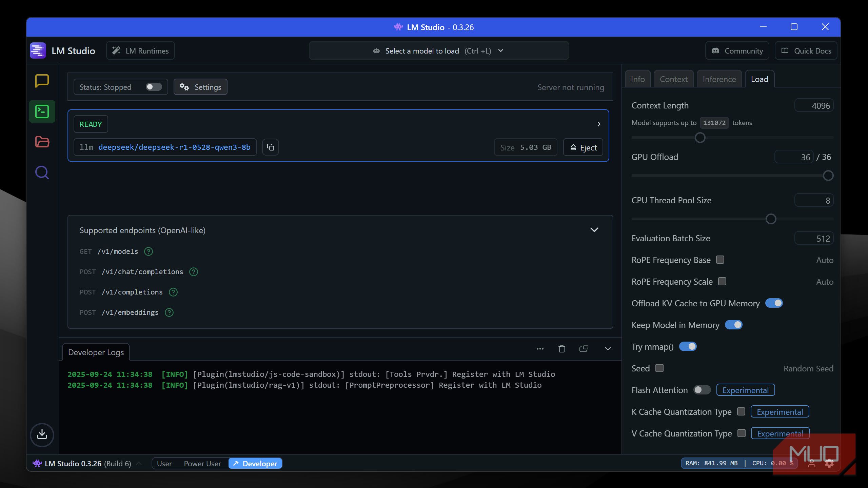Click the LM Studio version mascot icon
The height and width of the screenshot is (488, 868).
37,463
